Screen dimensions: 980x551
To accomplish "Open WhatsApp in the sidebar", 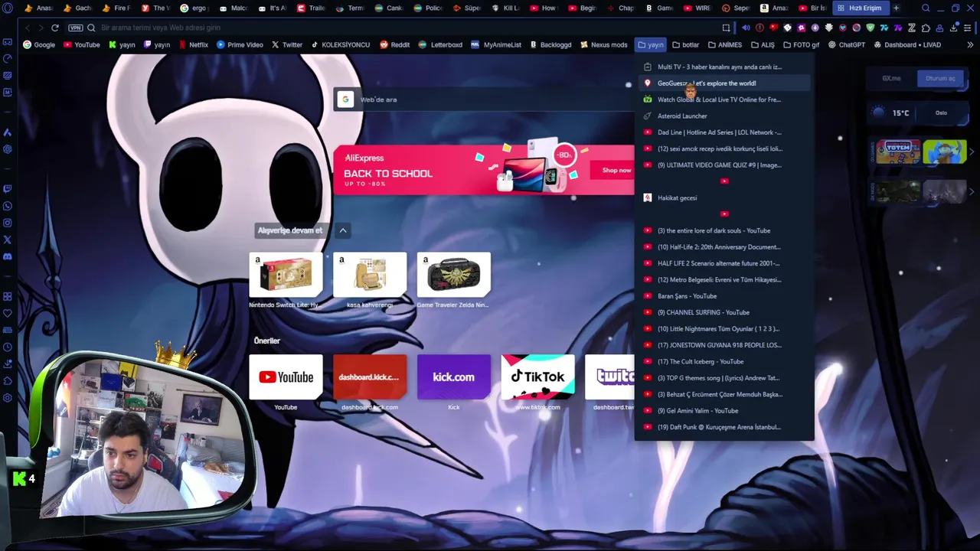I will coord(8,206).
